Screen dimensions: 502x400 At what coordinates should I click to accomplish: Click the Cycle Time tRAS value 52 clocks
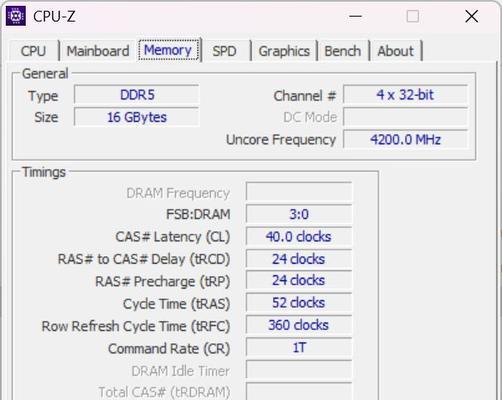[299, 303]
